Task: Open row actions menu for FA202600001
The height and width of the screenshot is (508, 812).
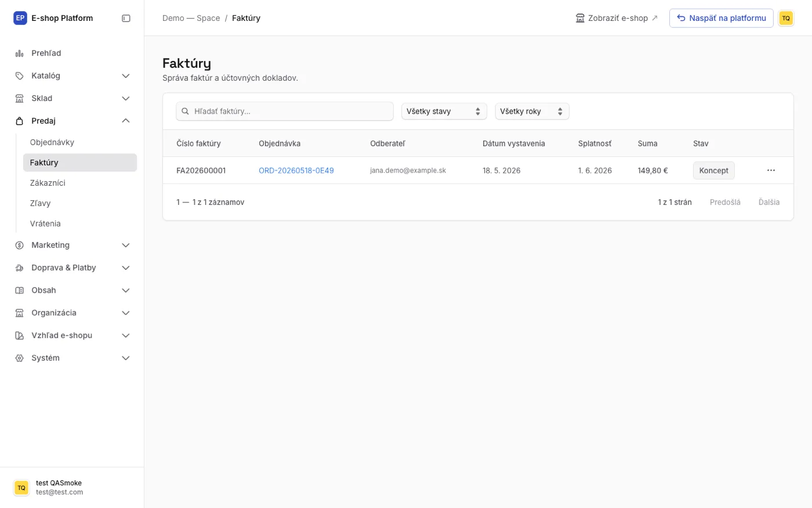Action: (x=771, y=171)
